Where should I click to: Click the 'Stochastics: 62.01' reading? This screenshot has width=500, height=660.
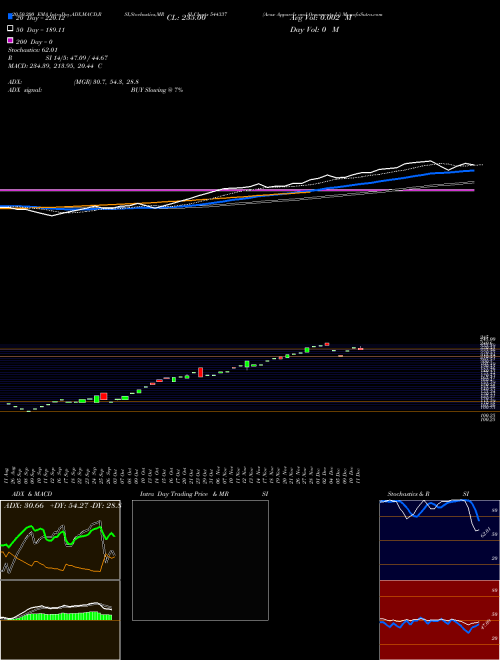tap(33, 50)
